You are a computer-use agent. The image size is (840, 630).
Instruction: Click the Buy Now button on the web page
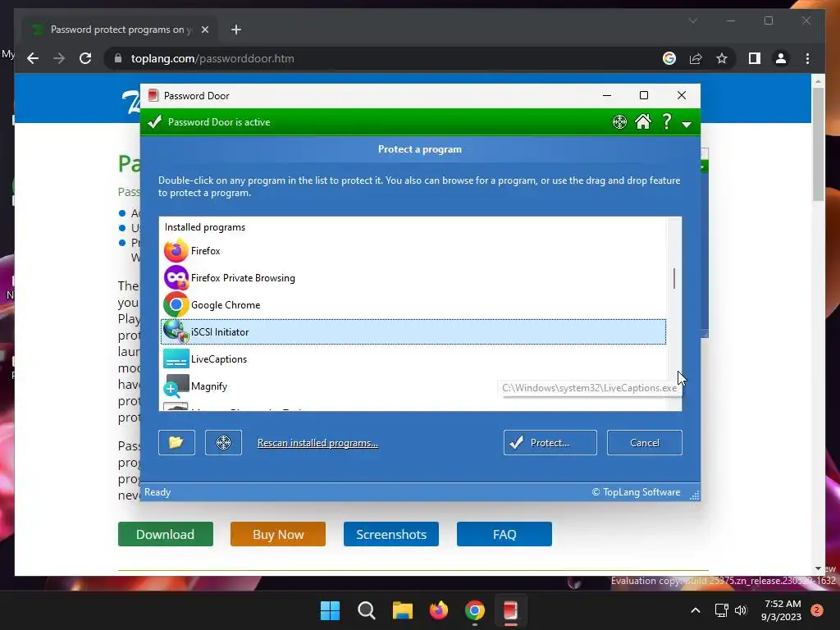coord(278,534)
